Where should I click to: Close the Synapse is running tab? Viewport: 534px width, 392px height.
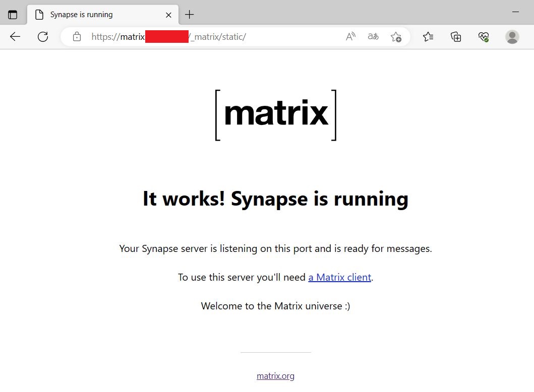pyautogui.click(x=168, y=15)
